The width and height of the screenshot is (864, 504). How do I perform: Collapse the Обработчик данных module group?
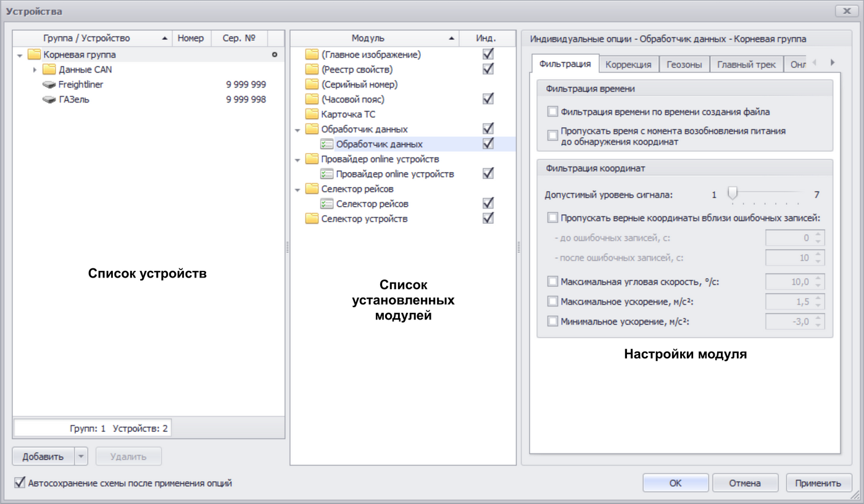click(x=297, y=130)
